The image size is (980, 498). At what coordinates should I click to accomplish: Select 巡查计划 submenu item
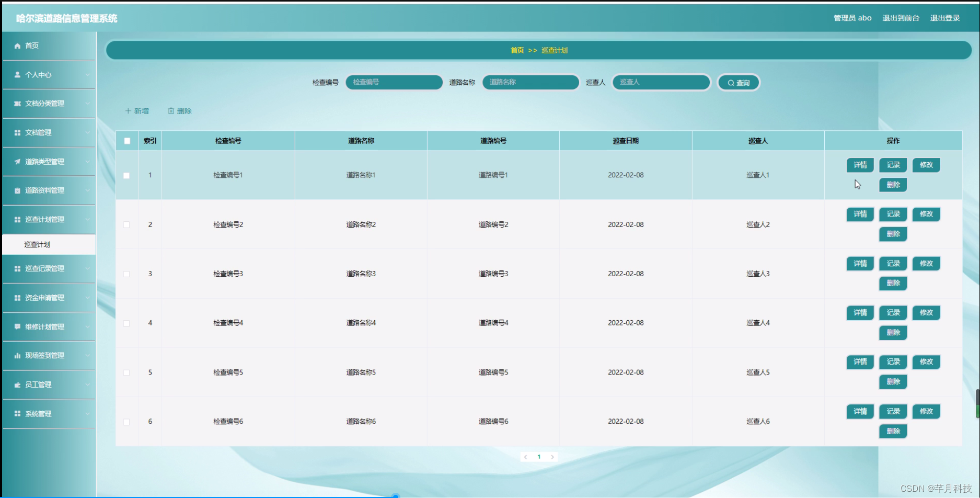pos(37,244)
